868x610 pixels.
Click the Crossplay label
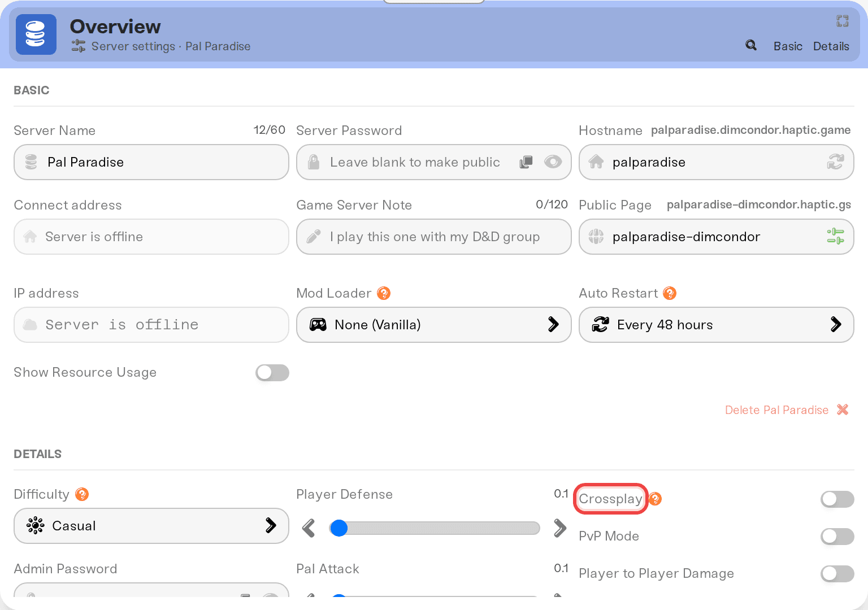(x=610, y=499)
